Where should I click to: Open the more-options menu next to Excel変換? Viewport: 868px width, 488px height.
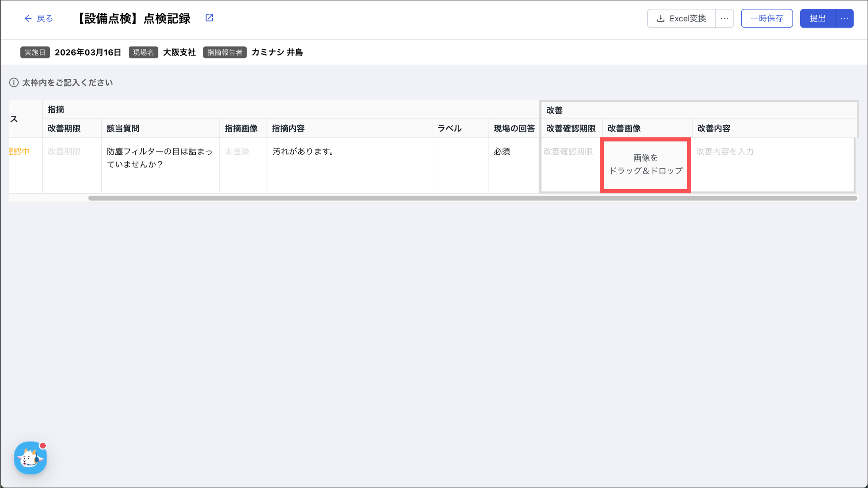[x=724, y=19]
